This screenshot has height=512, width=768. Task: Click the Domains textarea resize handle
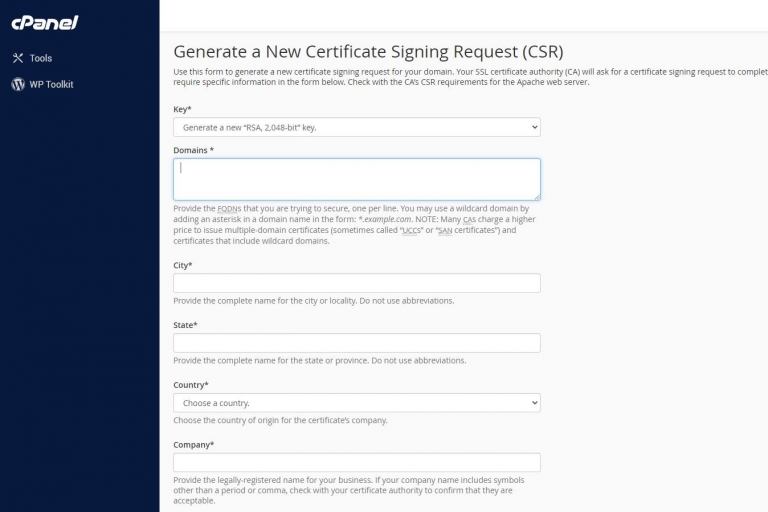pyautogui.click(x=537, y=196)
